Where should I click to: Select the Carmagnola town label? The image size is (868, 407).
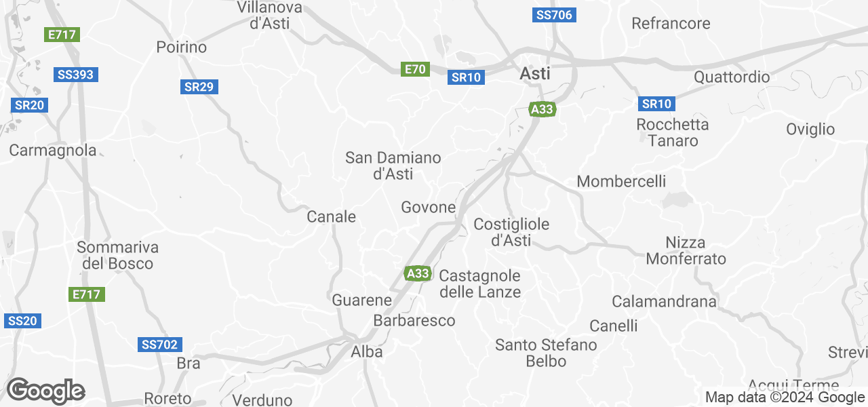tap(52, 151)
